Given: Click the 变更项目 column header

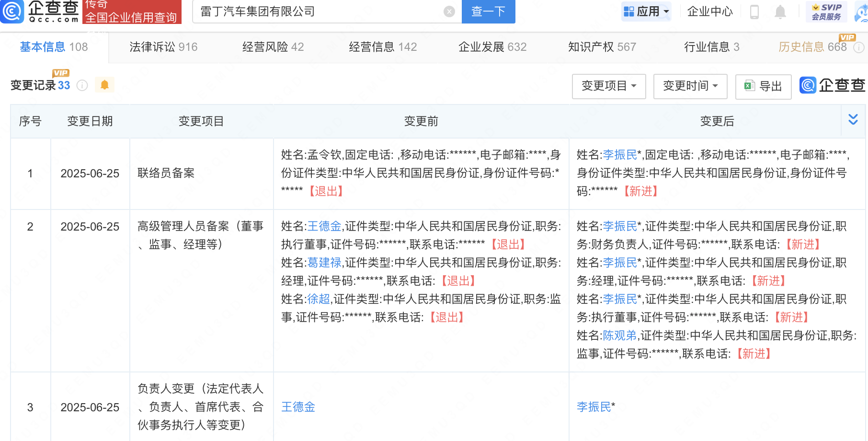Looking at the screenshot, I should pyautogui.click(x=201, y=121).
